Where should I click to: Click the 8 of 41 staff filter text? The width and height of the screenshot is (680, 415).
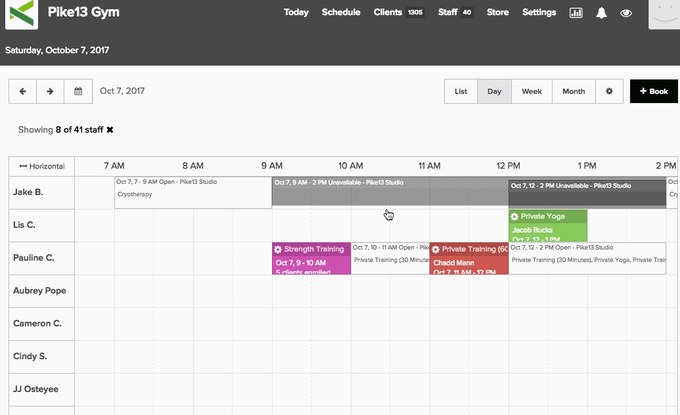[x=79, y=130]
